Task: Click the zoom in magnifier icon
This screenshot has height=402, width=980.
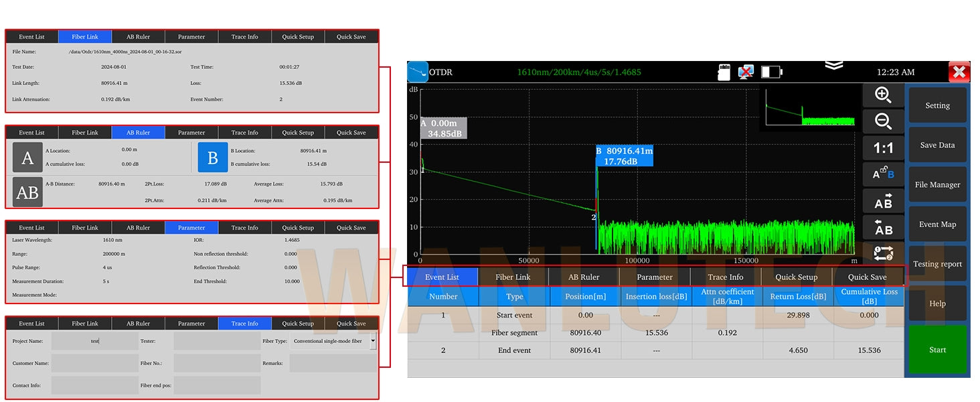Action: coord(883,95)
